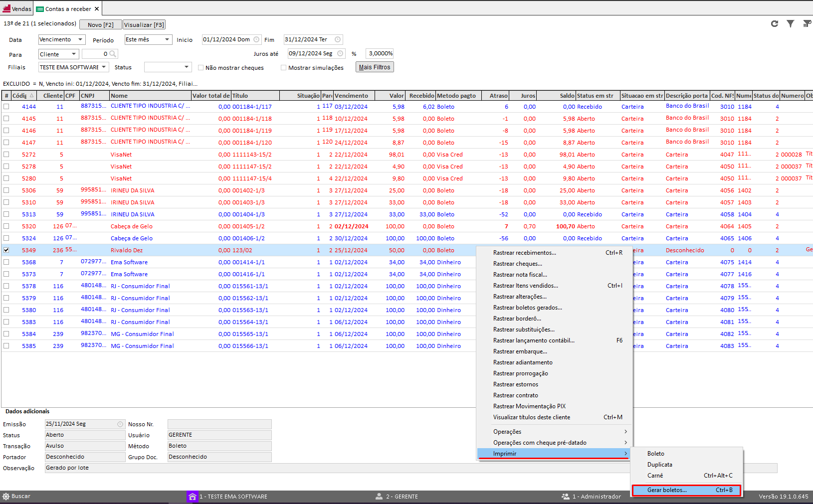Choose Carnê in the Imprimir submenu
Image resolution: width=813 pixels, height=504 pixels.
tap(686, 476)
